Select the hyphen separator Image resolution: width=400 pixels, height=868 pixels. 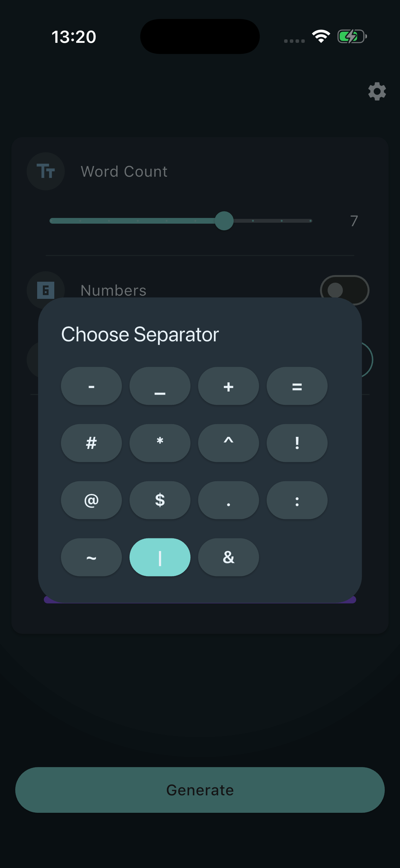[x=91, y=386]
